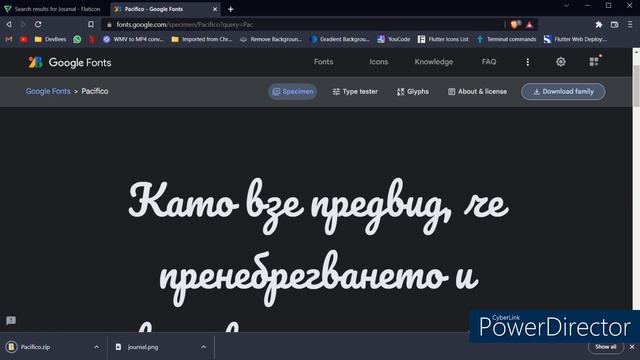Expand the tab search chevron

coord(566,5)
